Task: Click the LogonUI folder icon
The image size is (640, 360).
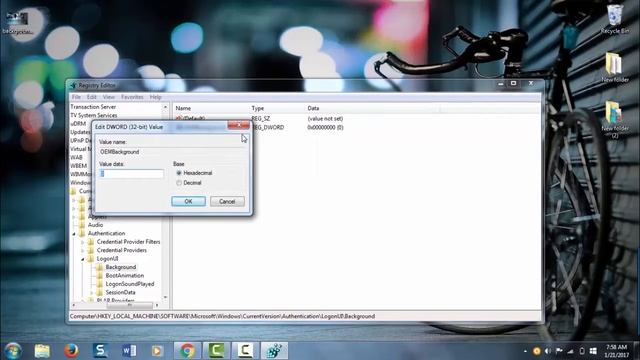Action: pos(91,259)
